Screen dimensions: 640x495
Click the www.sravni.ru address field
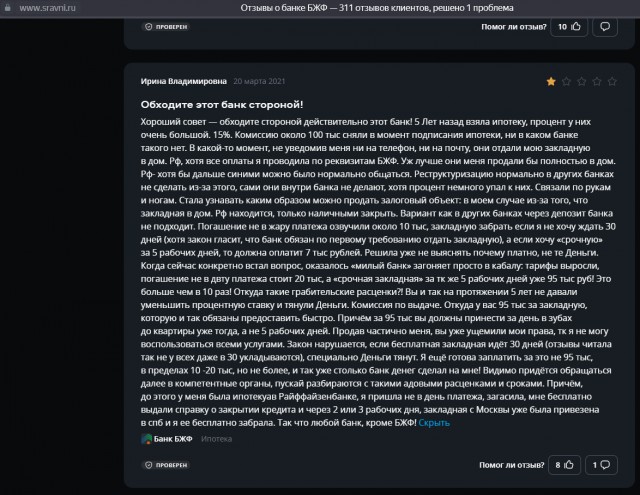click(x=47, y=8)
